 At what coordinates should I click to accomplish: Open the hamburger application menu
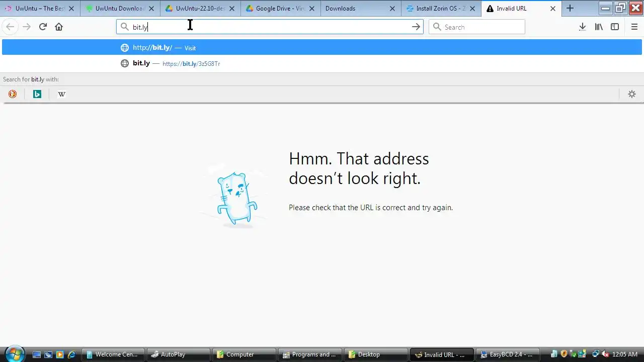tap(634, 27)
